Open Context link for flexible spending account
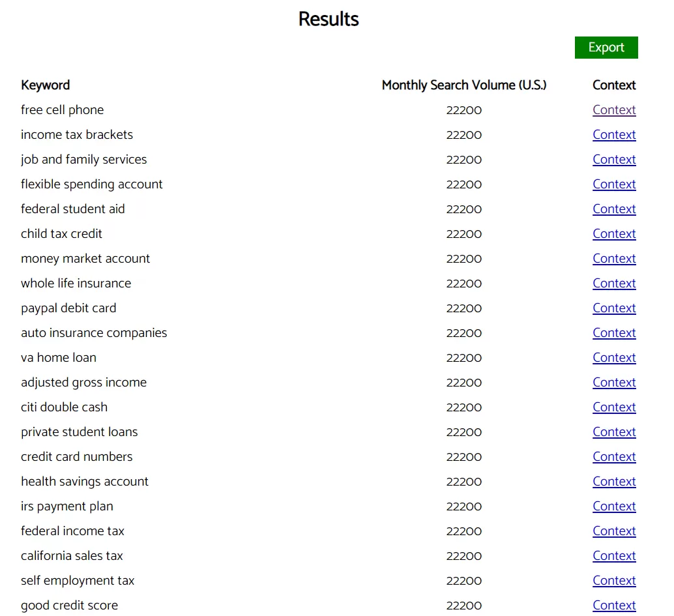Viewport: 674px width, 616px height. click(x=614, y=184)
